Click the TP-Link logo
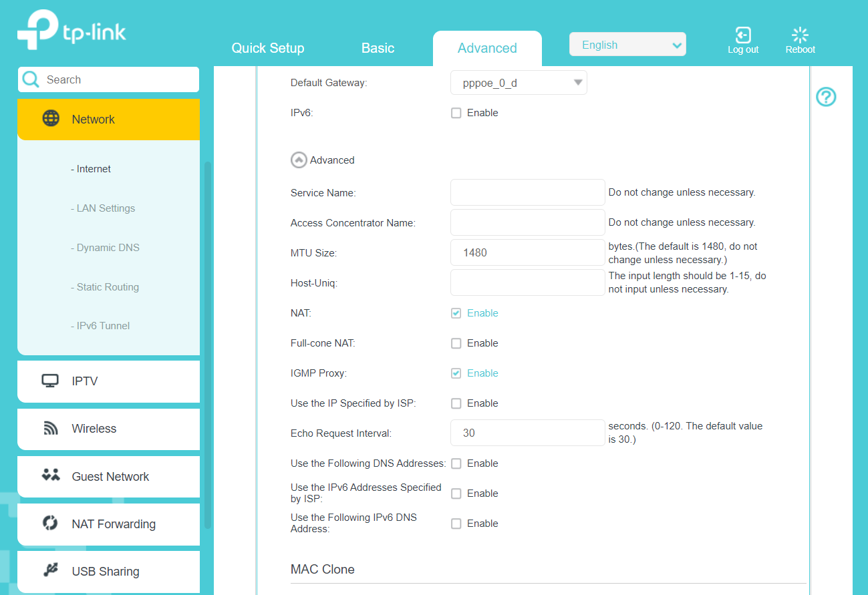Image resolution: width=868 pixels, height=595 pixels. (70, 29)
